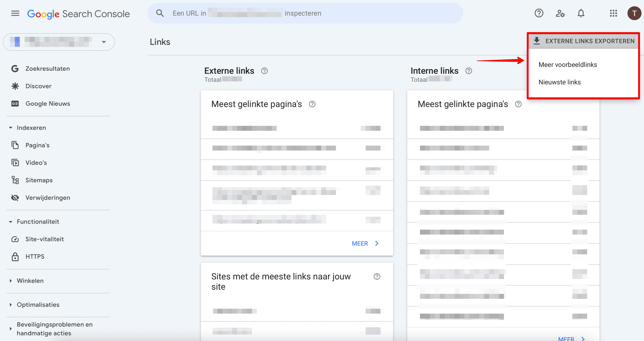Open users and permissions settings icon
Image resolution: width=644 pixels, height=341 pixels.
point(560,13)
